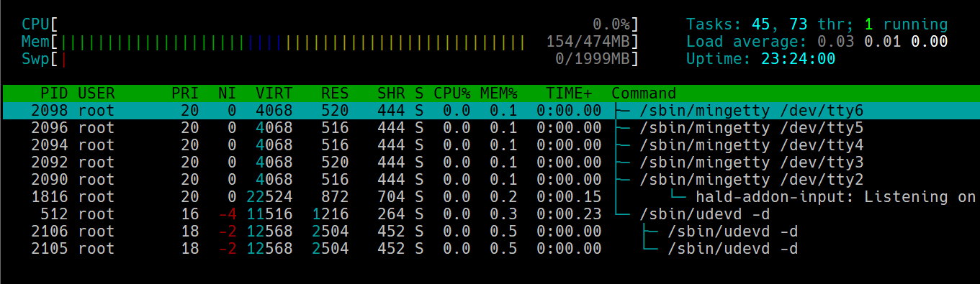The width and height of the screenshot is (980, 284).
Task: Select the Swp usage meter bar
Action: tap(330, 59)
